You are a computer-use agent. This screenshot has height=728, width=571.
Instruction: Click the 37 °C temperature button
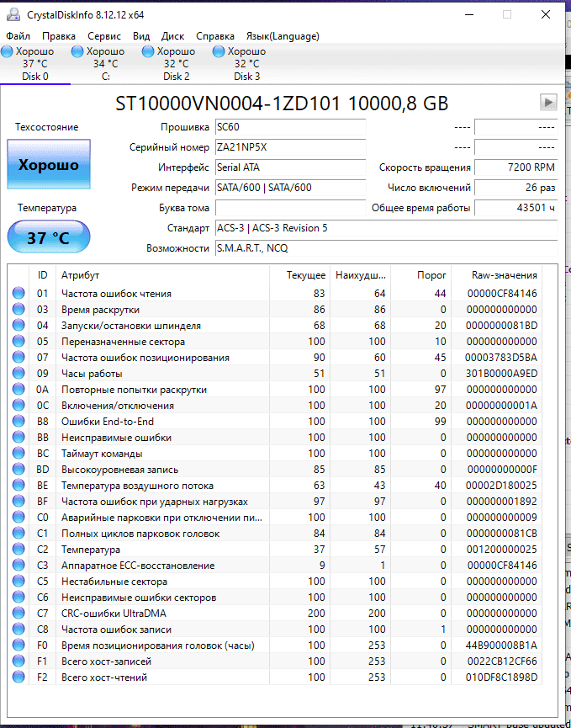[48, 237]
